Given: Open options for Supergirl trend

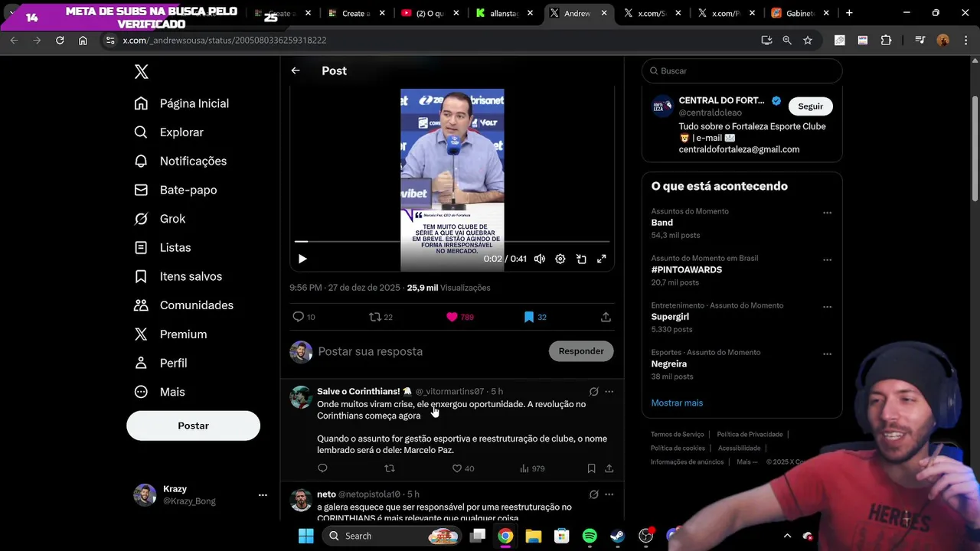Looking at the screenshot, I should point(827,307).
